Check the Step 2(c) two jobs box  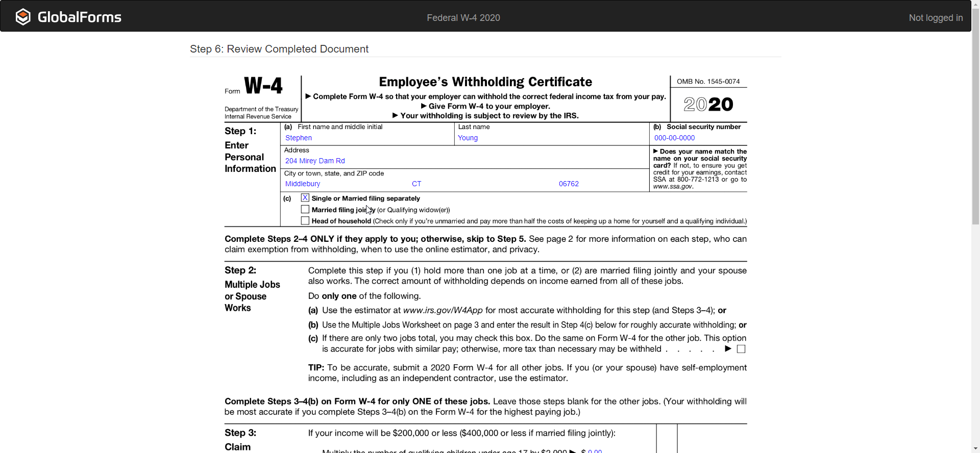coord(741,349)
